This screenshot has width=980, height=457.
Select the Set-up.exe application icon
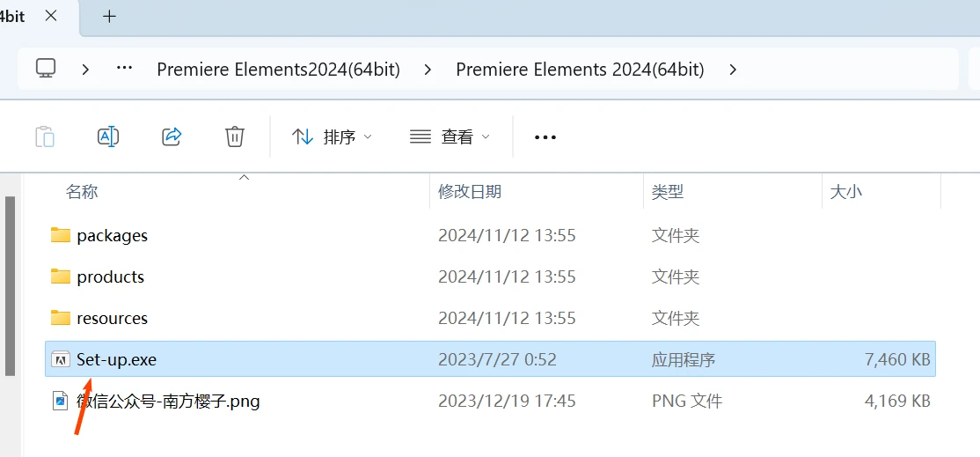click(x=61, y=359)
